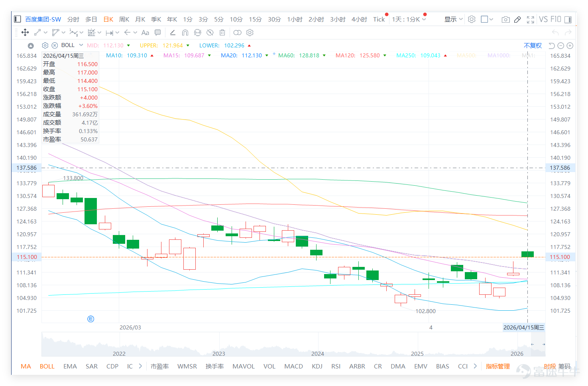
Task: Toggle the BOLL indicator at bottom
Action: click(x=47, y=366)
